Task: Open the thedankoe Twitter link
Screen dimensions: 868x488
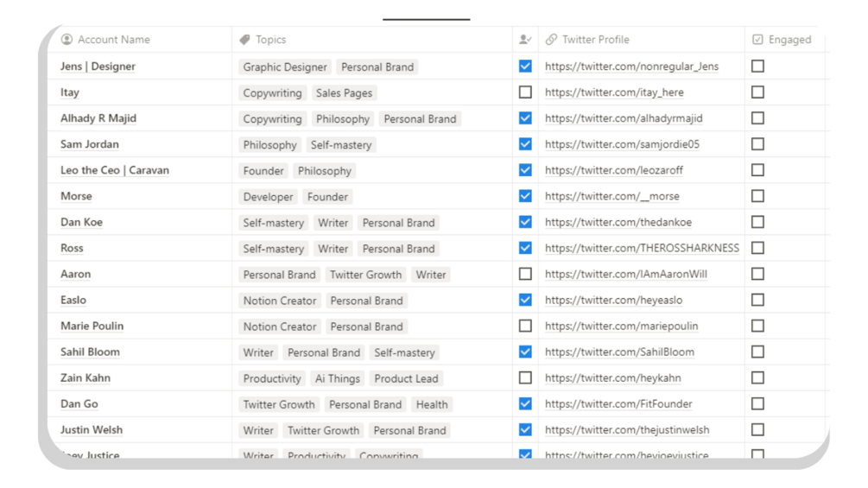Action: coord(618,223)
